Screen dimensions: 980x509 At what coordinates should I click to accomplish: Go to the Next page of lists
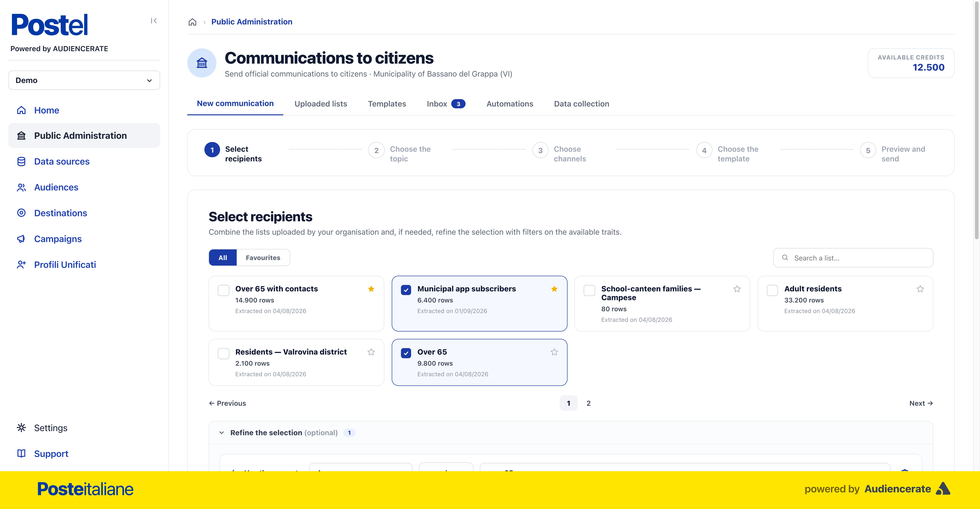[921, 403]
